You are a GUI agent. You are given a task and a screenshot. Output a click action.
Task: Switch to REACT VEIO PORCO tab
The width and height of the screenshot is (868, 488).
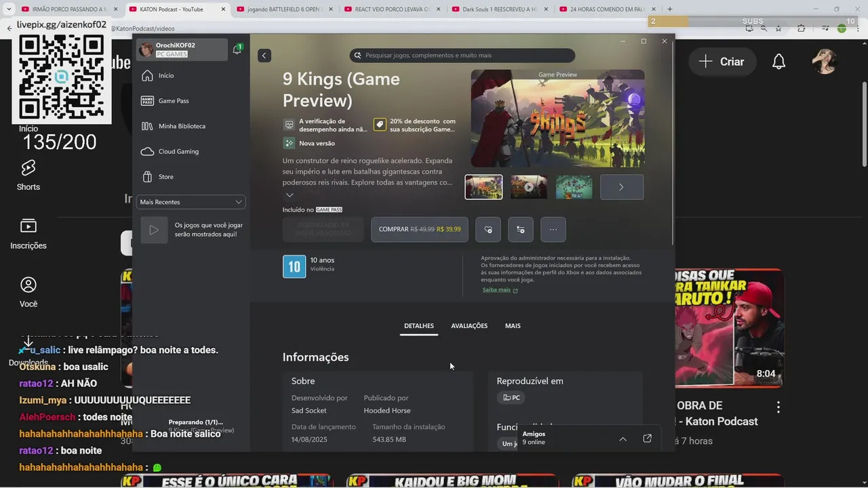(x=392, y=9)
